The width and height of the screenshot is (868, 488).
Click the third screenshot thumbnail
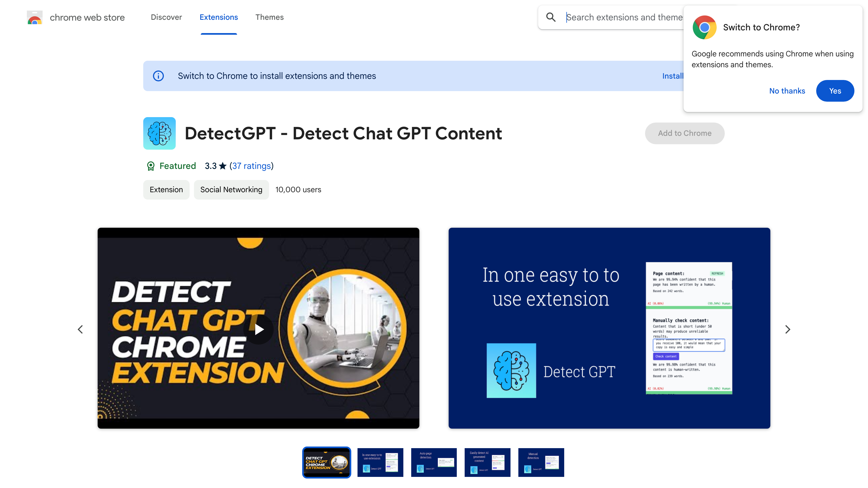click(x=433, y=462)
